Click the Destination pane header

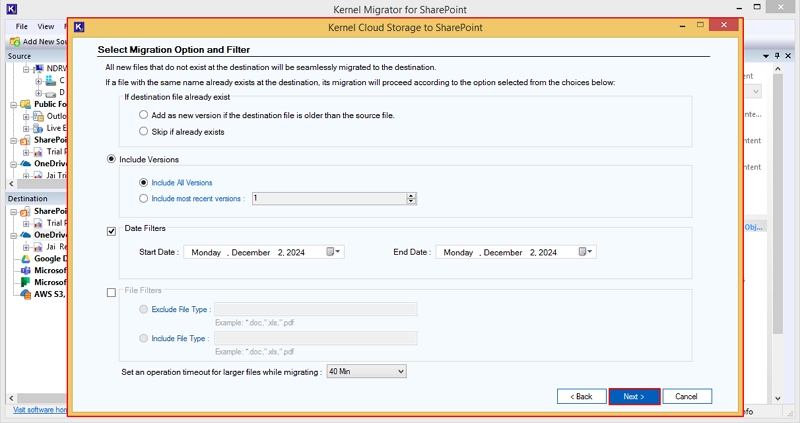36,198
